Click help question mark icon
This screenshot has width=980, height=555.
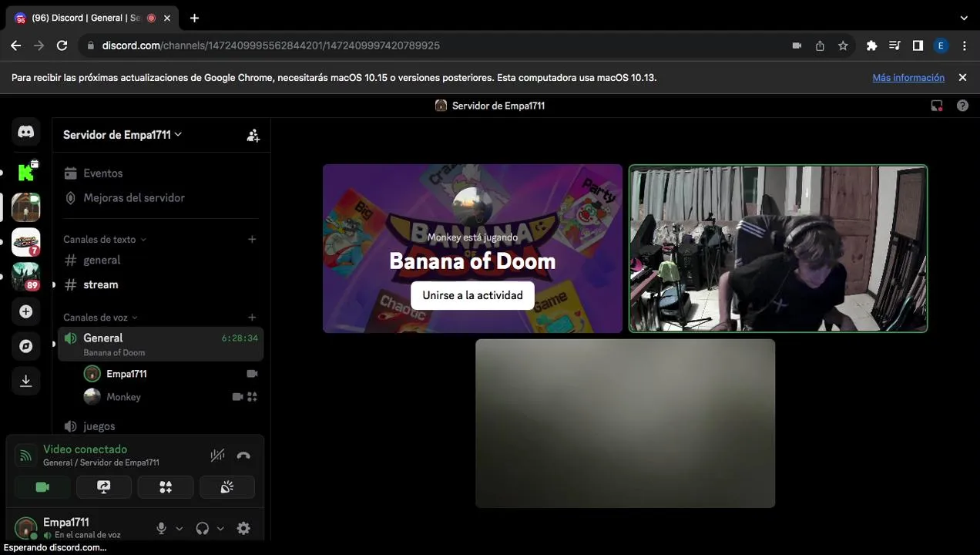coord(962,106)
